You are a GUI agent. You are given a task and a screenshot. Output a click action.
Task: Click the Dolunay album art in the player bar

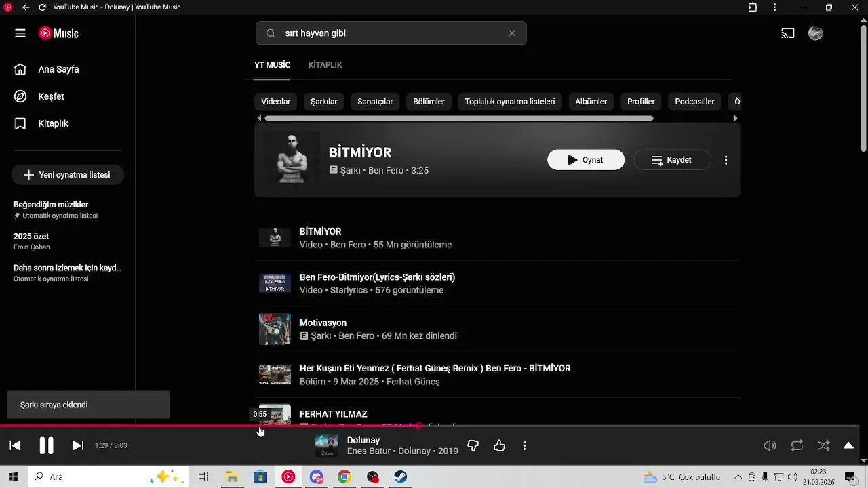click(x=327, y=445)
